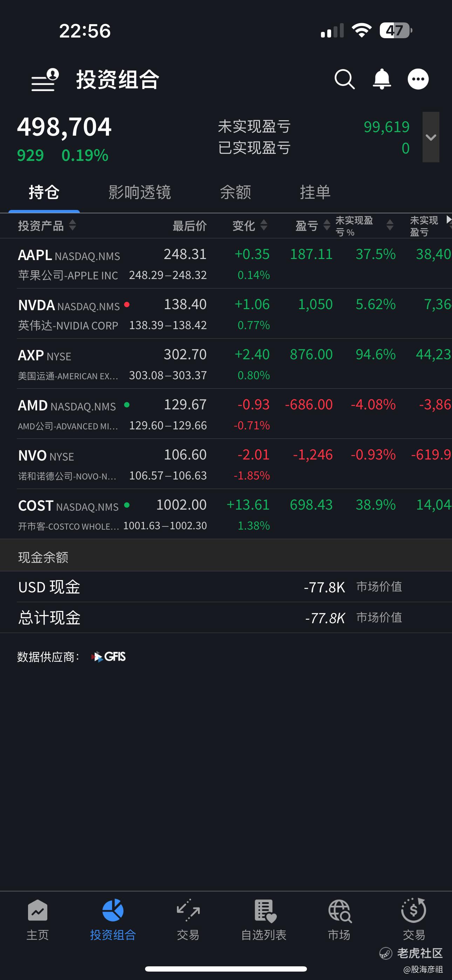Sort by 变化 column arrows
This screenshot has width=452, height=980.
pos(263,226)
